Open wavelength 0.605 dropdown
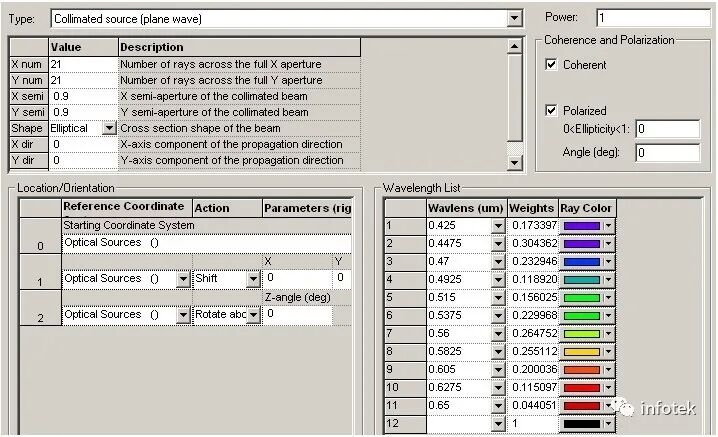 tap(498, 370)
